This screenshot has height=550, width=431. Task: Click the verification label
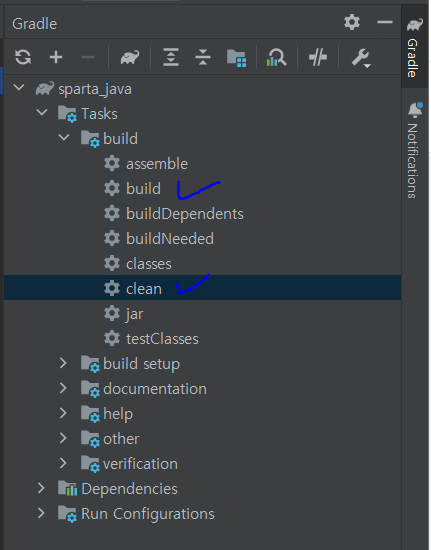(x=140, y=464)
